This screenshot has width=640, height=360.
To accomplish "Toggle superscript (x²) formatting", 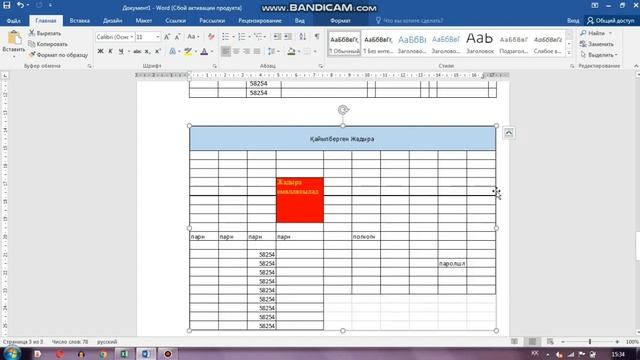I will (158, 51).
